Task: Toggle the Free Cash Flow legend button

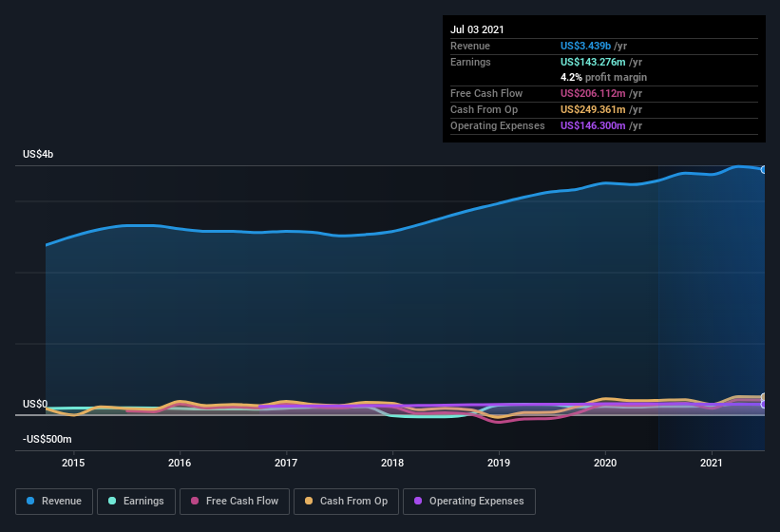Action: [x=235, y=502]
